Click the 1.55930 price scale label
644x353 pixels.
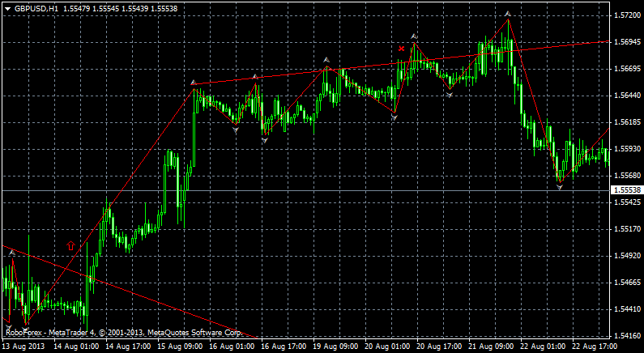click(627, 149)
